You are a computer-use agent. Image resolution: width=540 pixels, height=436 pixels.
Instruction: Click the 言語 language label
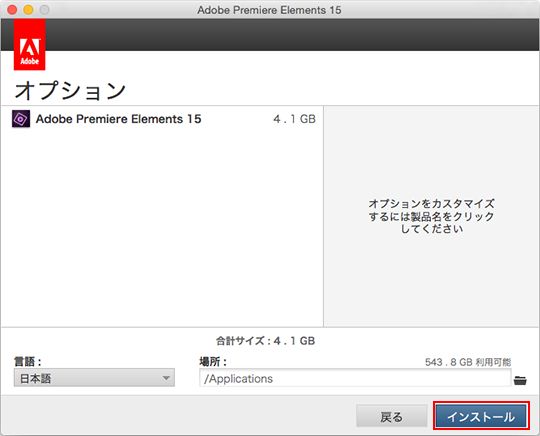tap(28, 362)
